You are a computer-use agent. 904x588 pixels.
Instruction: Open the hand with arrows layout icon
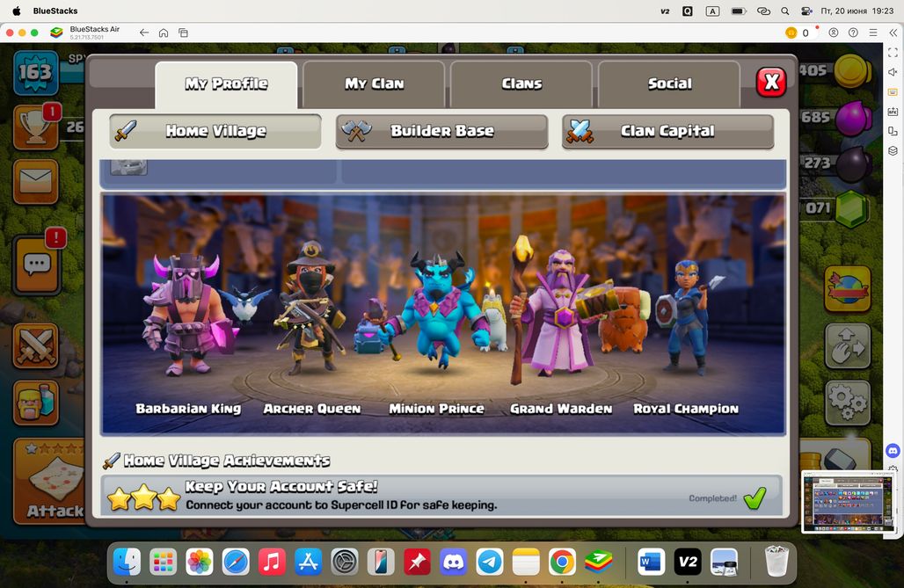tap(848, 346)
